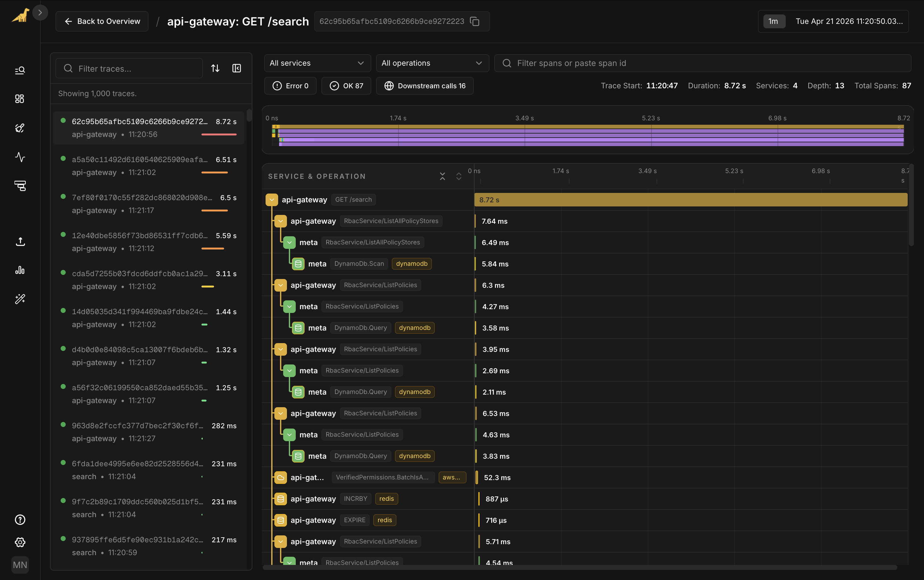Click the root 8.72 s span bar
Screen dimensions: 924x580
[x=691, y=200]
